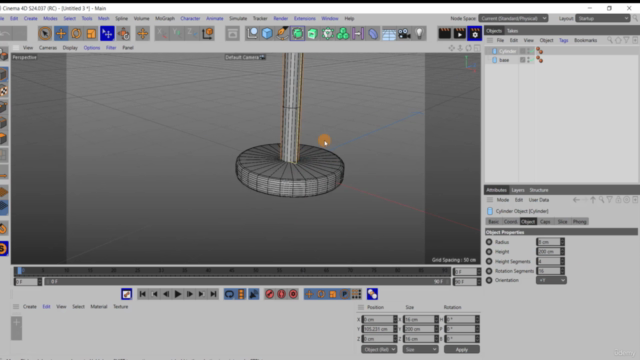640x360 pixels.
Task: Click the Record Active Objects button
Action: click(269, 294)
